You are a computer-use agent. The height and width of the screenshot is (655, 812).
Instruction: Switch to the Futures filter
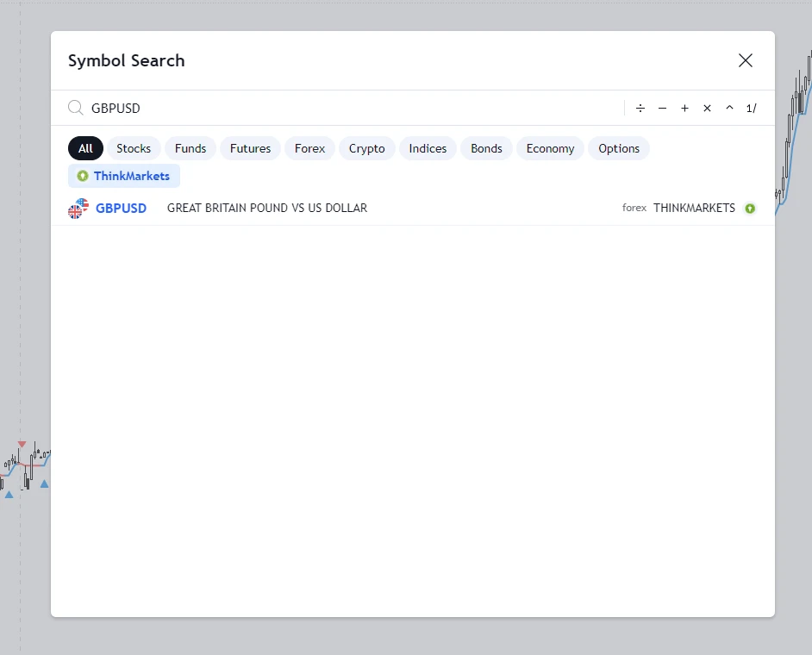[250, 148]
